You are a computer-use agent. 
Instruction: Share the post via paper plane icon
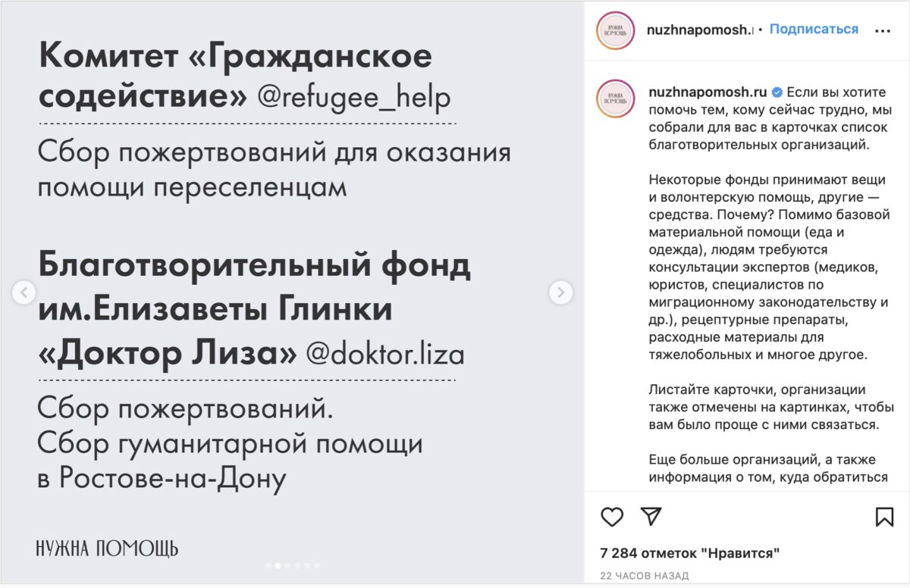[651, 517]
